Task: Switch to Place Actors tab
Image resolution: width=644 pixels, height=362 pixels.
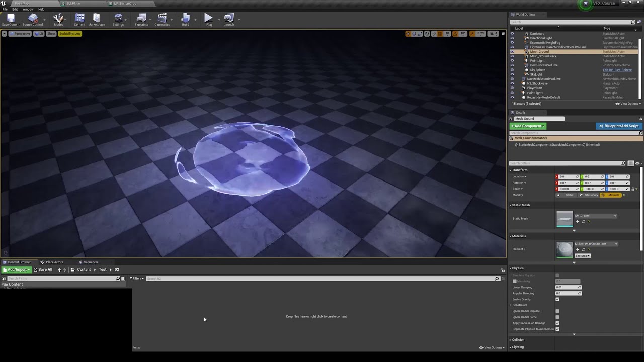Action: click(54, 262)
